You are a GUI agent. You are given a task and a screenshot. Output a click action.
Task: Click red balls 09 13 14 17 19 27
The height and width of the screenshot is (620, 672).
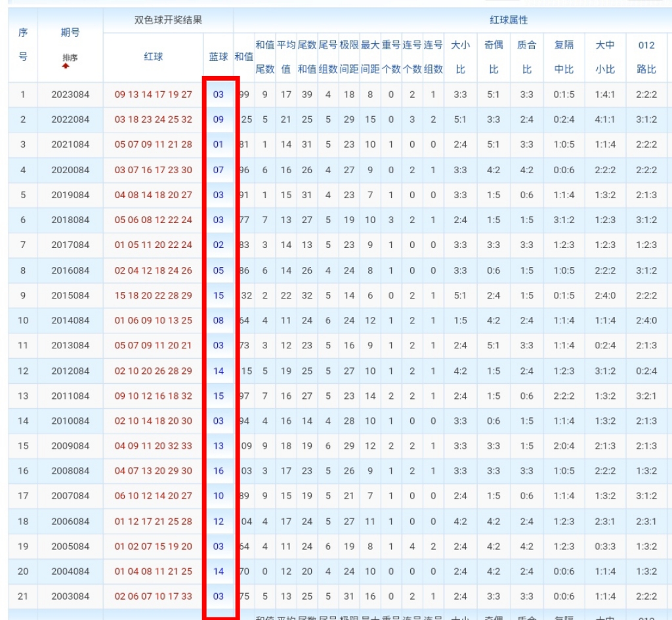coord(153,94)
